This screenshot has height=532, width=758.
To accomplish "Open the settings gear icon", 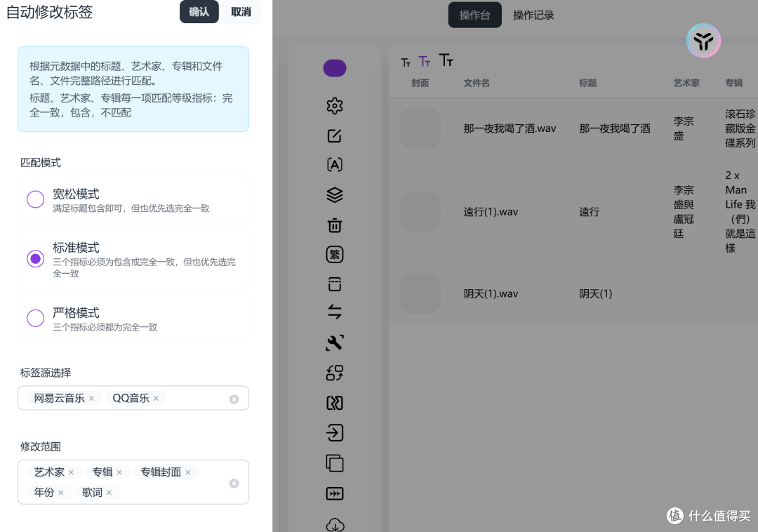I will 335,106.
